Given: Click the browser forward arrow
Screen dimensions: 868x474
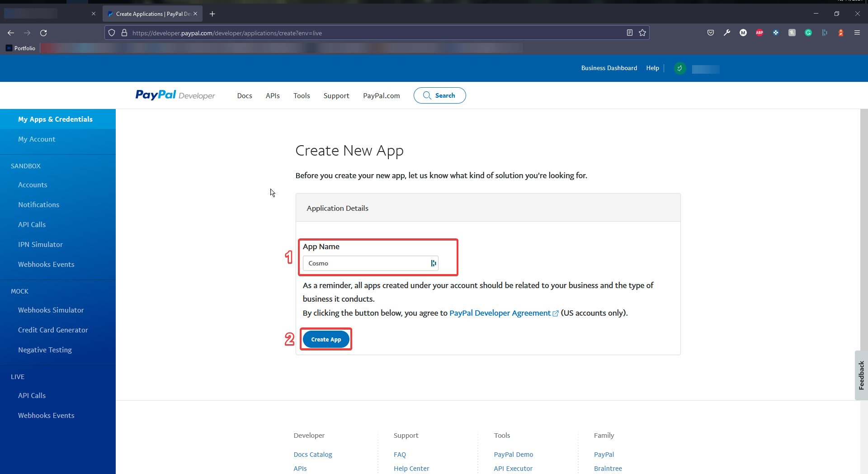Looking at the screenshot, I should tap(27, 33).
